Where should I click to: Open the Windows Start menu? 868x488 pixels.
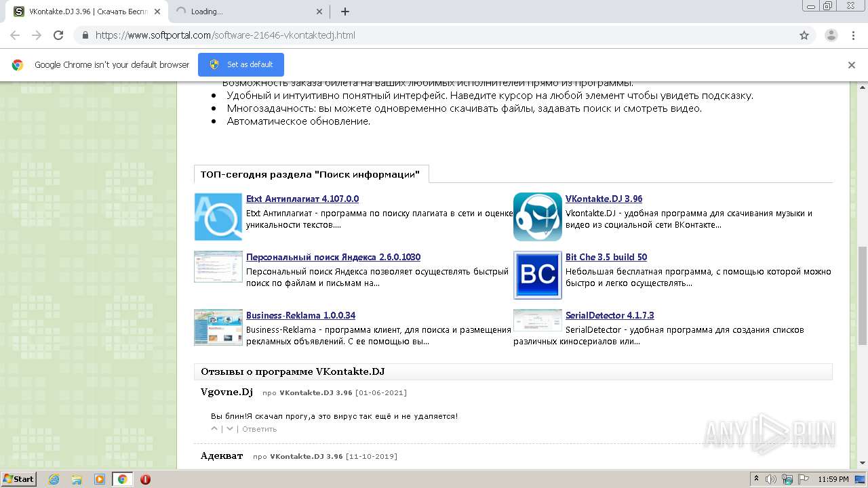click(x=19, y=479)
